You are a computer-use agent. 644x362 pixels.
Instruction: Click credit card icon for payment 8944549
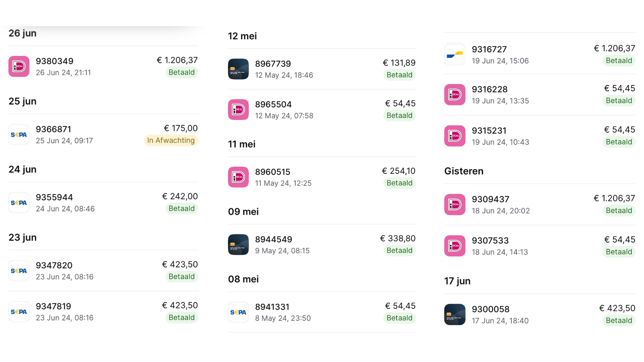tap(238, 245)
